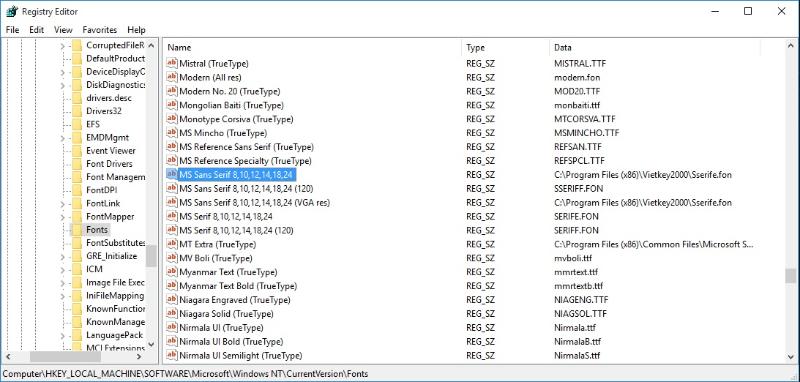The height and width of the screenshot is (382, 800).
Task: Click the Nirmala UI Bold value icon
Action: pyautogui.click(x=172, y=341)
